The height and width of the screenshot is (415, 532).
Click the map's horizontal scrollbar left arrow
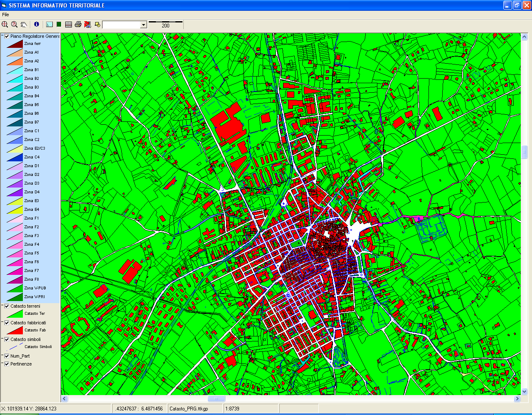[x=64, y=398]
